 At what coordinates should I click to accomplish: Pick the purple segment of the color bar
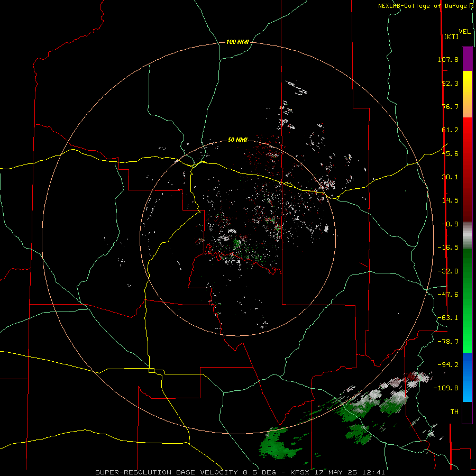point(467,59)
